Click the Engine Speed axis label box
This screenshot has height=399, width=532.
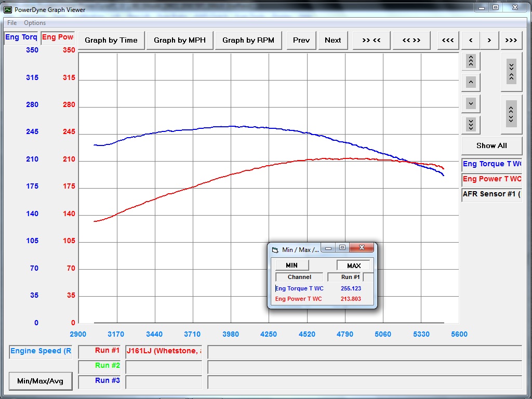[41, 352]
